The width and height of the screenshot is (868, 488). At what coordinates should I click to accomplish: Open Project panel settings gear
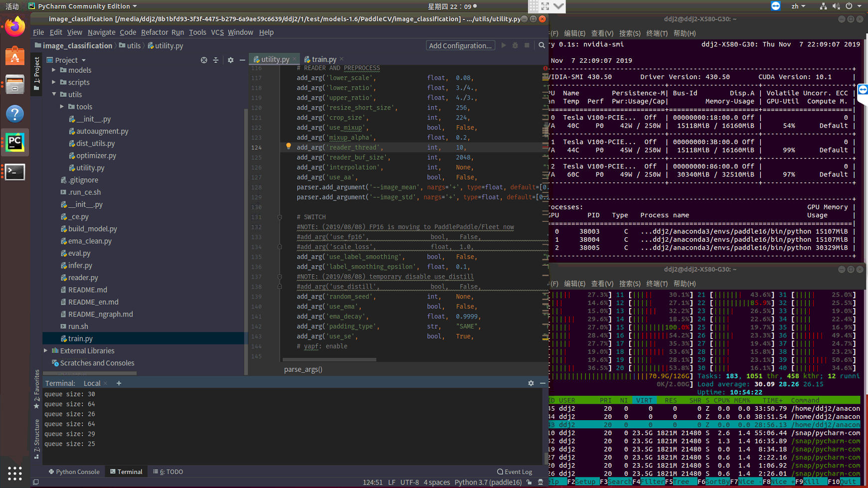(x=230, y=60)
